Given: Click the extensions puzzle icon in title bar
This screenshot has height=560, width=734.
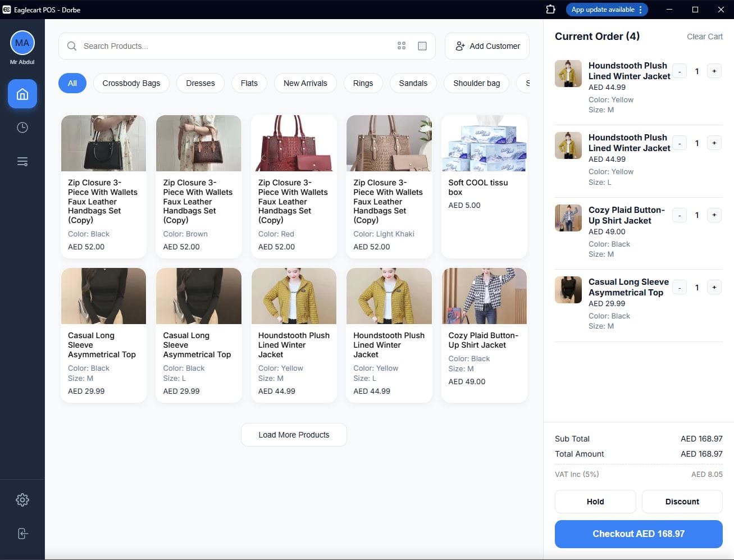Looking at the screenshot, I should [550, 10].
